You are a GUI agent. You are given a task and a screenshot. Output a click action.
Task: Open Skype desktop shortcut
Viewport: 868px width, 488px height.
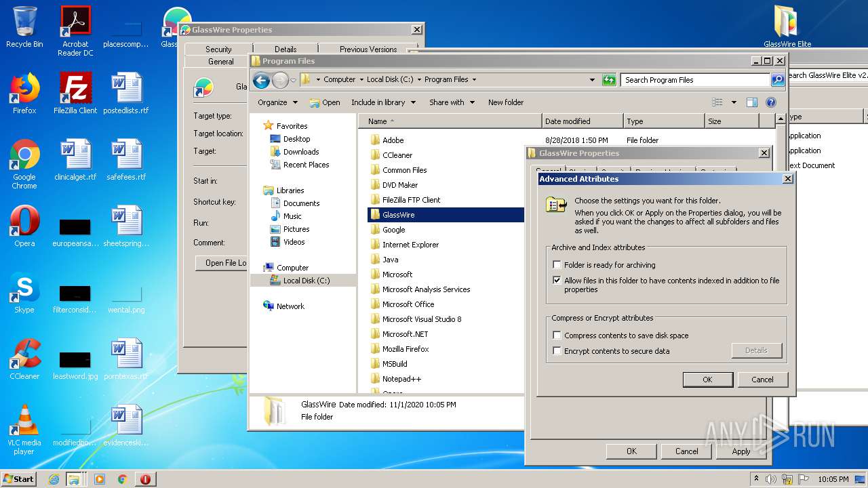point(24,293)
